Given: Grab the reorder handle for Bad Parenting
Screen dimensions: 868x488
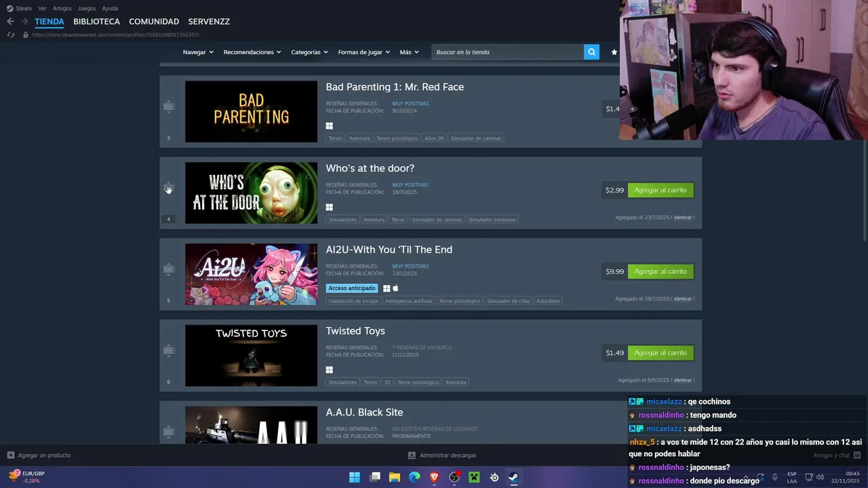Looking at the screenshot, I should [168, 106].
